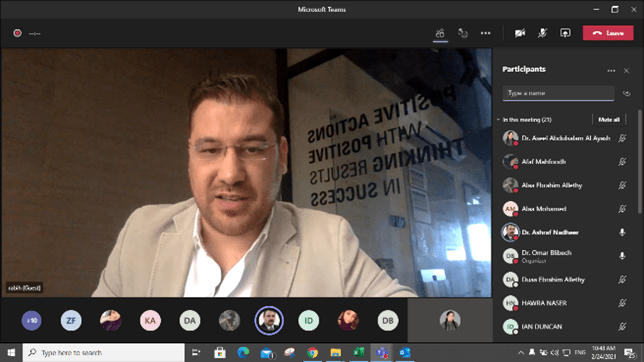Toggle mic icon for AM avatar participant
The height and width of the screenshot is (362, 644).
(622, 209)
